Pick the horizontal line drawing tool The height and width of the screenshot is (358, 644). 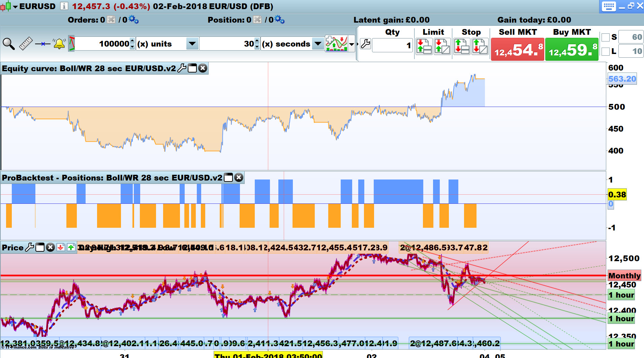42,44
